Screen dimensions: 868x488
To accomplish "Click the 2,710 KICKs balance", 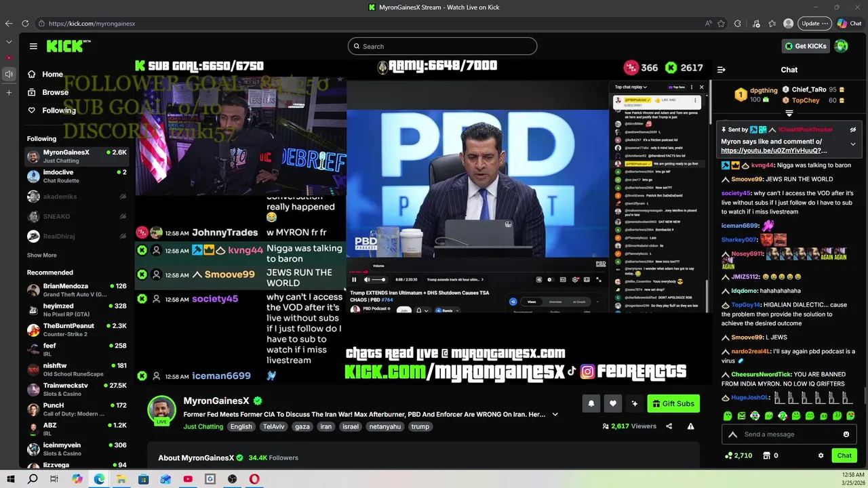I will [x=738, y=455].
